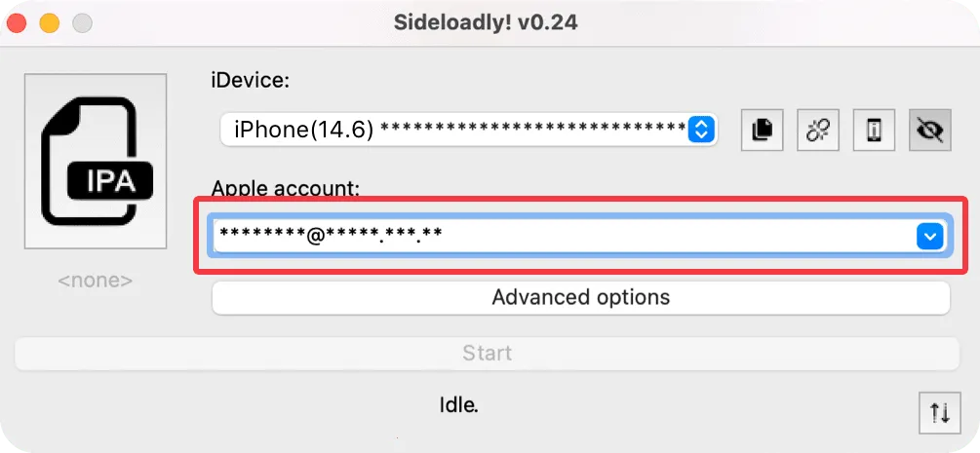980x453 pixels.
Task: Expand the Apple account dropdown arrow
Action: tap(930, 236)
